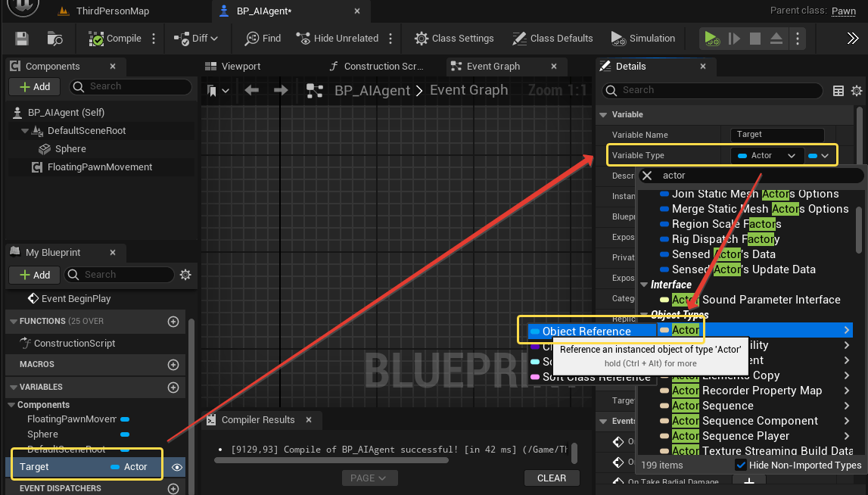Add a new variable with plus icon
This screenshot has height=495, width=868.
173,388
